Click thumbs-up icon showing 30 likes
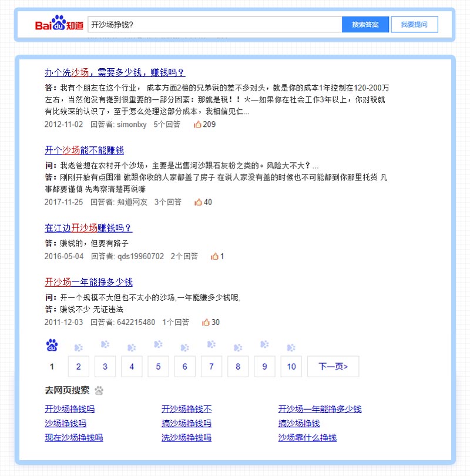The image size is (470, 476). [x=207, y=321]
